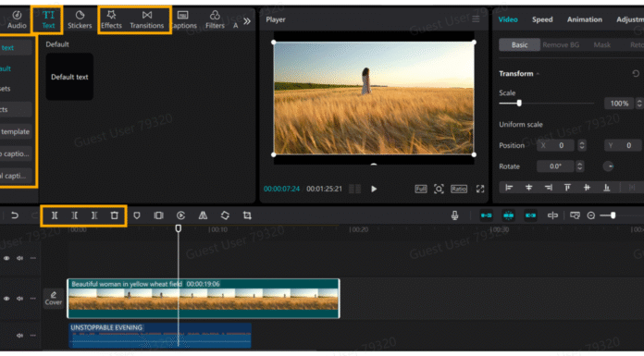Select the Split clip tool
Image resolution: width=644 pixels, height=356 pixels.
coord(55,215)
